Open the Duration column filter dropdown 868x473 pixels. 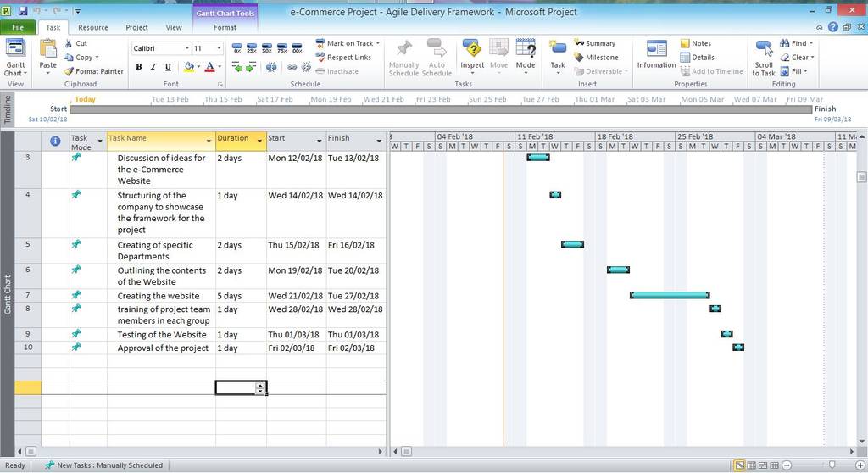[259, 142]
